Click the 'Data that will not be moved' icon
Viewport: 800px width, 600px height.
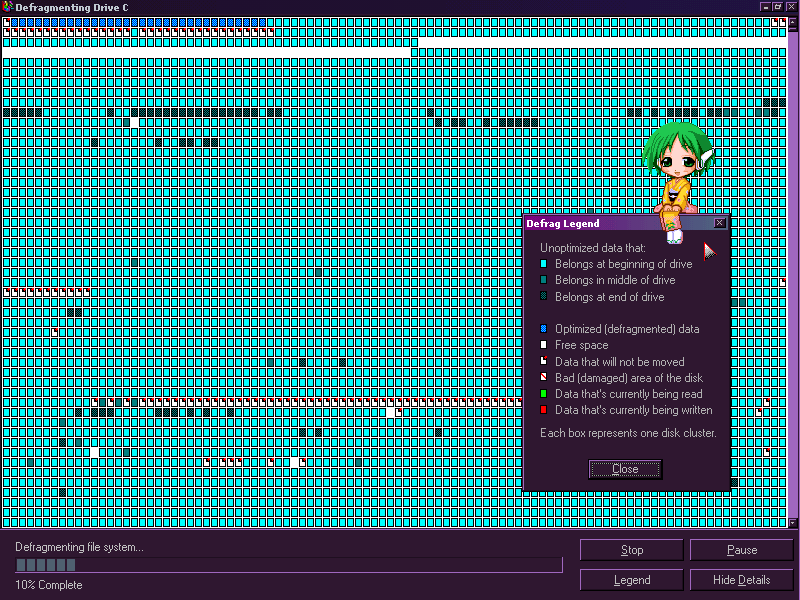(x=543, y=362)
